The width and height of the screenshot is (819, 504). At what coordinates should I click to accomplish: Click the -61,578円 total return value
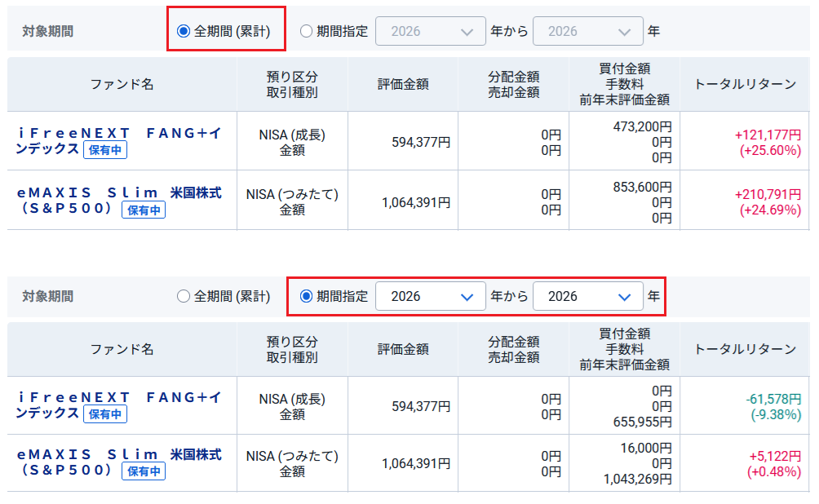pyautogui.click(x=773, y=399)
